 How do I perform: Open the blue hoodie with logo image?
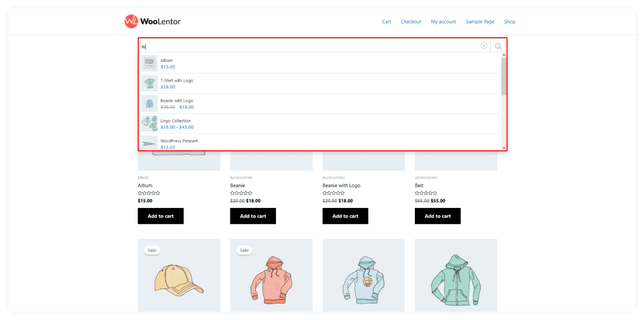pos(363,275)
